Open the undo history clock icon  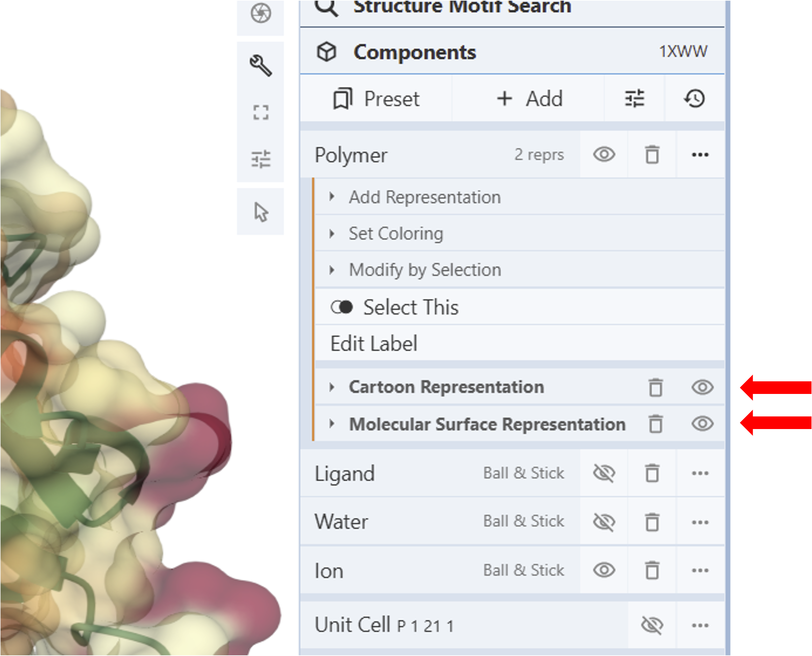pos(694,99)
